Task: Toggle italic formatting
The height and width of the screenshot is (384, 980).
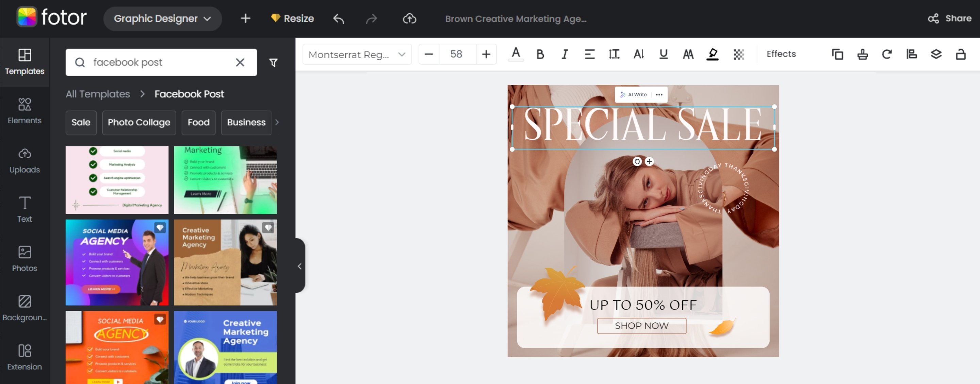Action: click(564, 54)
